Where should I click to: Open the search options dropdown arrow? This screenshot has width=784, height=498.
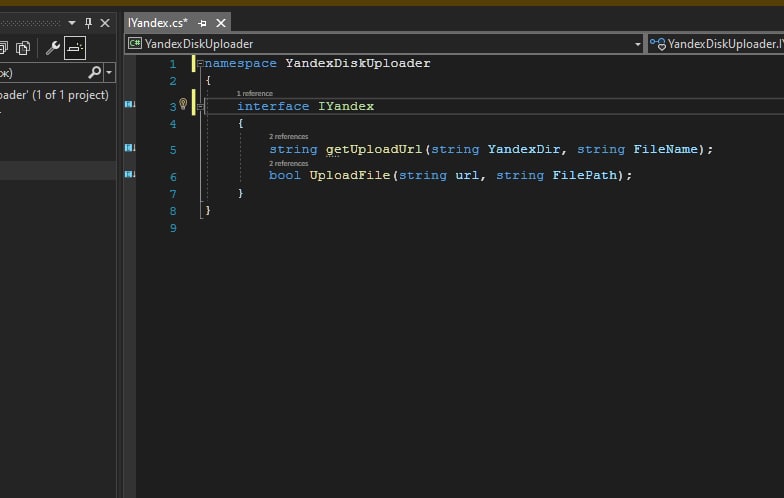tap(109, 72)
